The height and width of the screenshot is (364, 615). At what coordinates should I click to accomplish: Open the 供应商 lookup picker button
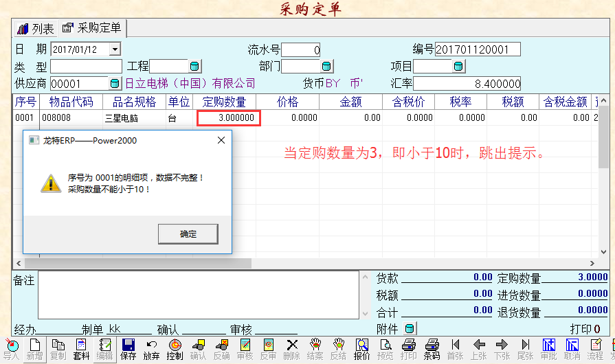tap(115, 84)
